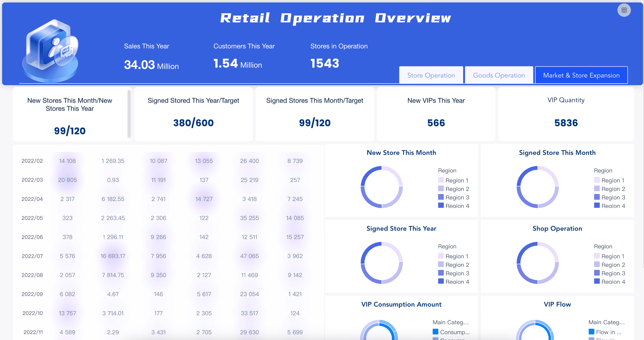Click the 2022/07 row value 47 065
Screen dimensions: 644x340
pyautogui.click(x=249, y=256)
